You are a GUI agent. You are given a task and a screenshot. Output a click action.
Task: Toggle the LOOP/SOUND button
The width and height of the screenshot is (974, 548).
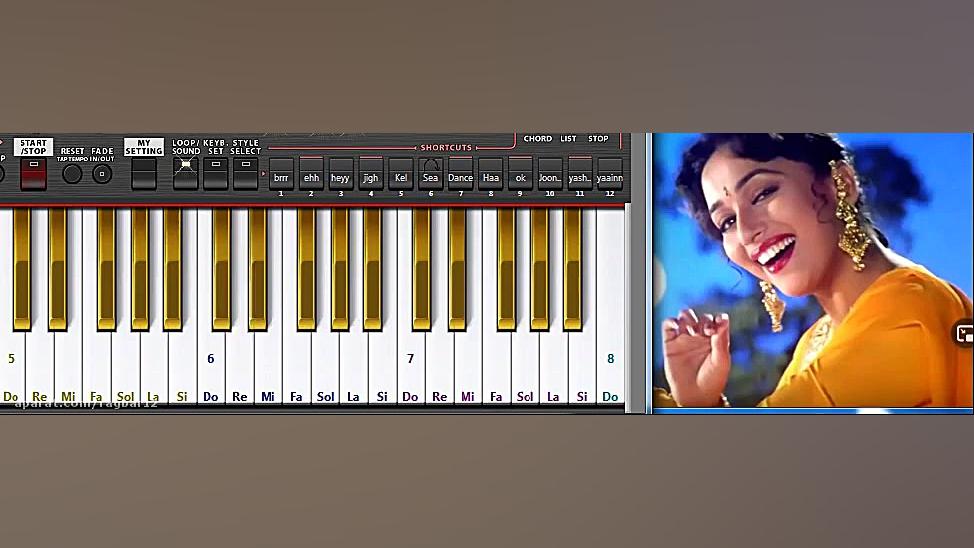(x=186, y=174)
